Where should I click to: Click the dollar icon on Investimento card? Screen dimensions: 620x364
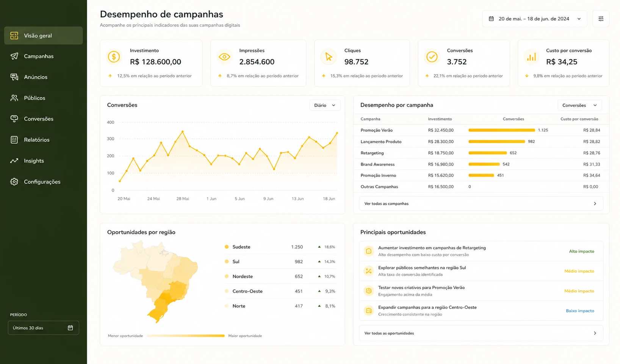[114, 57]
